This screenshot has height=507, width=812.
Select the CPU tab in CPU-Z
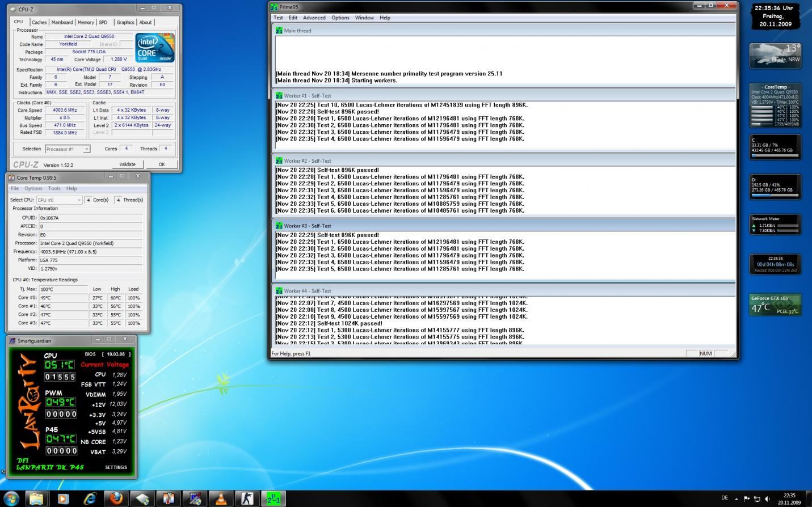[19, 22]
